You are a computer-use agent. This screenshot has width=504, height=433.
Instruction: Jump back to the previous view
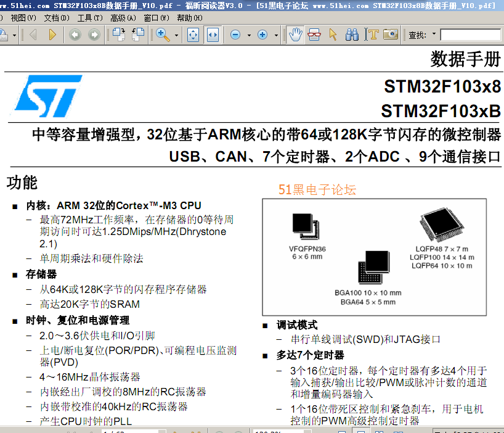(x=75, y=35)
